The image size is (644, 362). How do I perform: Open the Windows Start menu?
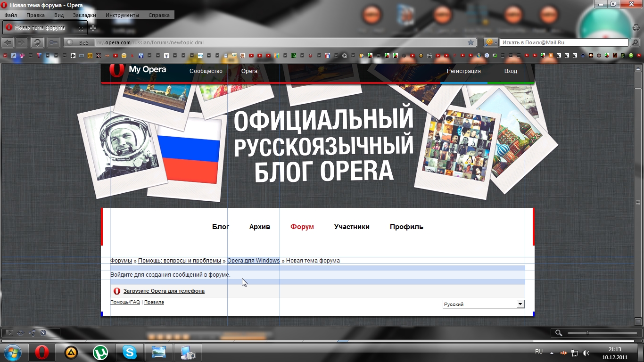point(13,352)
